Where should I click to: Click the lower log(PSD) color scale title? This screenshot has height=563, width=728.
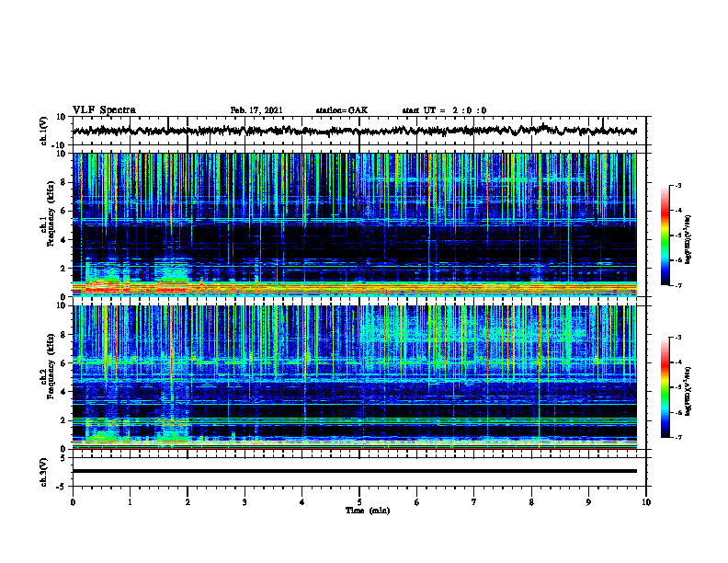(688, 391)
